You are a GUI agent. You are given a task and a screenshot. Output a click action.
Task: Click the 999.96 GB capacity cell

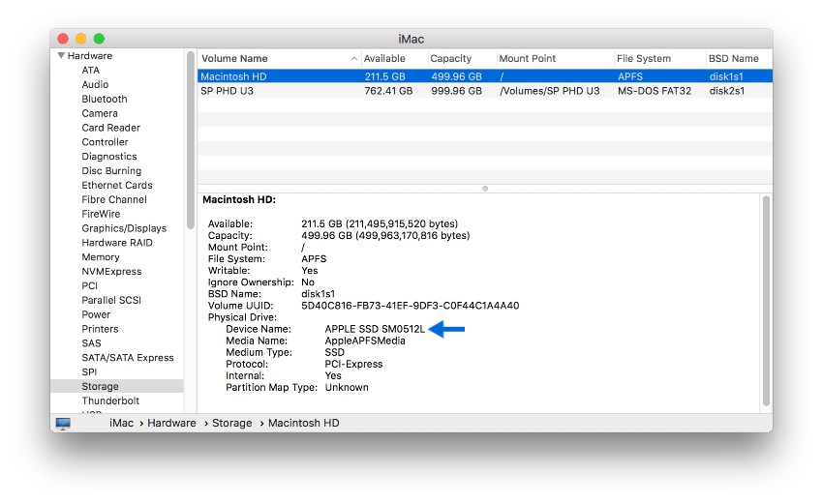[456, 91]
